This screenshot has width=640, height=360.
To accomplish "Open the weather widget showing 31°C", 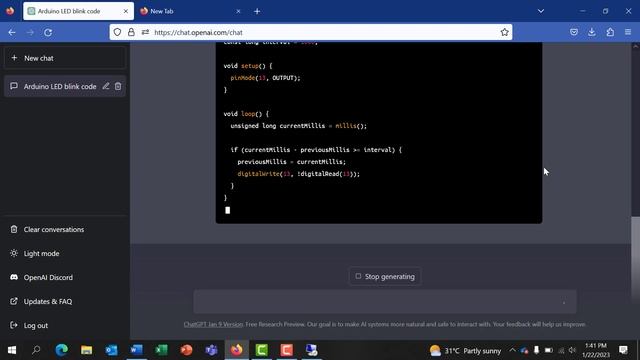I will click(x=465, y=351).
